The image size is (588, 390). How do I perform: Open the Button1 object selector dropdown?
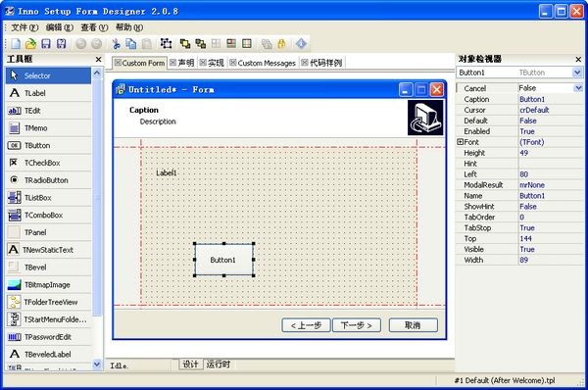577,73
